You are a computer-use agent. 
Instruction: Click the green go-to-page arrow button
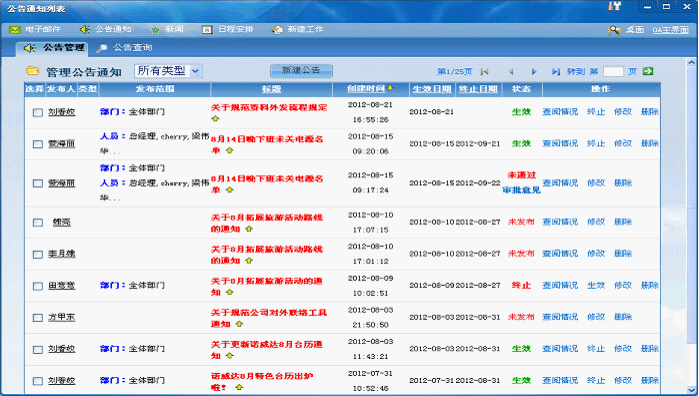pos(648,71)
